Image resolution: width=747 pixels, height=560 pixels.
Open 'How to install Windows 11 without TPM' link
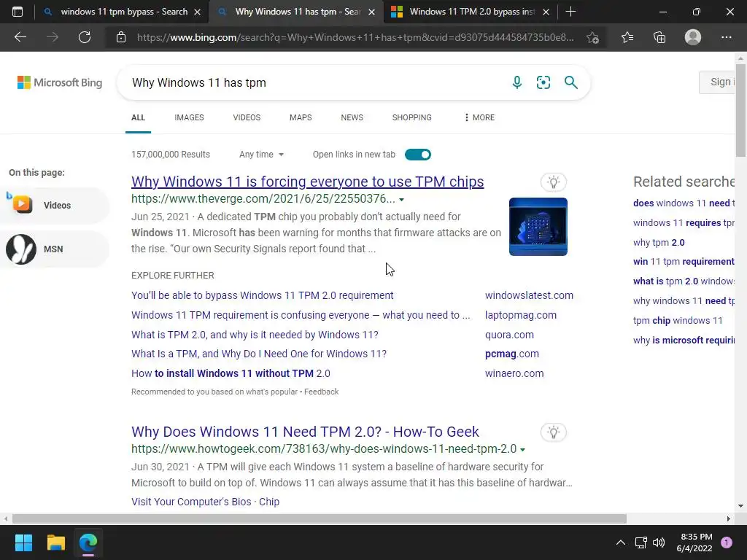231,373
